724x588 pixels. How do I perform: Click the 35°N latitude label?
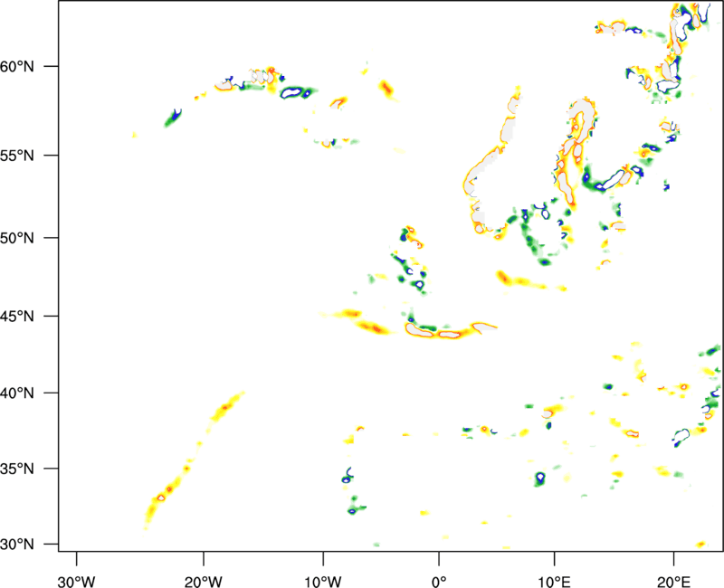pos(17,469)
